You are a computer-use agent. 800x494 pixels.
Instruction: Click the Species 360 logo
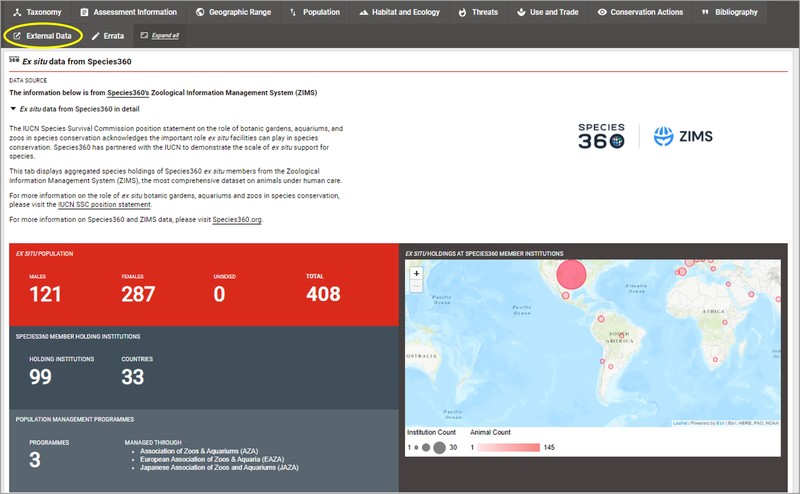coord(602,136)
